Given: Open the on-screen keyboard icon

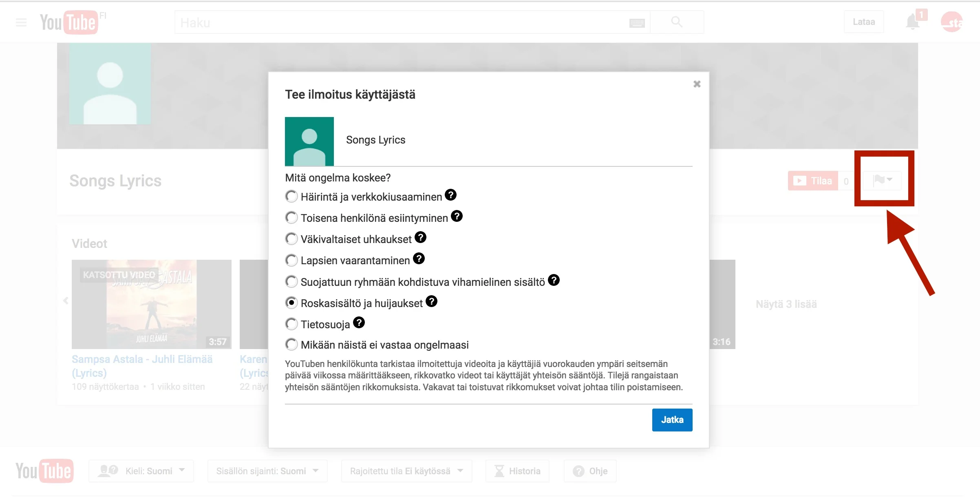Looking at the screenshot, I should 637,23.
